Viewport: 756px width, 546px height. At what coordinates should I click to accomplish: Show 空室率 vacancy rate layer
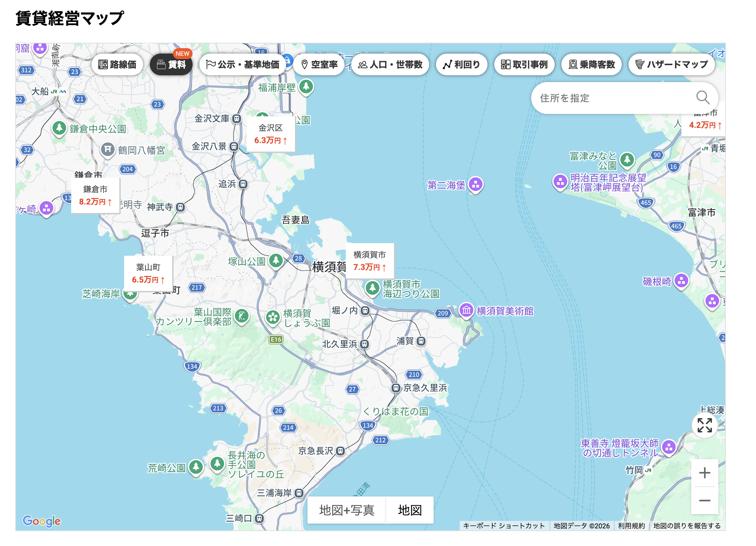319,64
